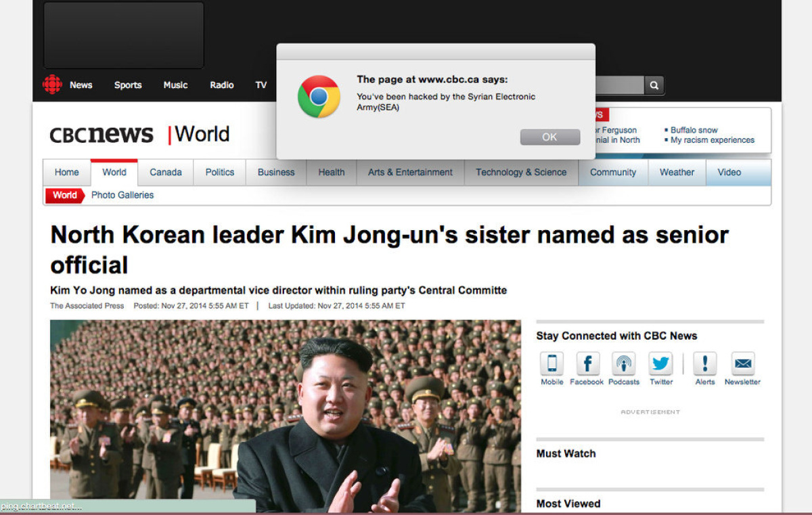Open the Buffalo snow trending link
The width and height of the screenshot is (812, 515).
pos(694,130)
